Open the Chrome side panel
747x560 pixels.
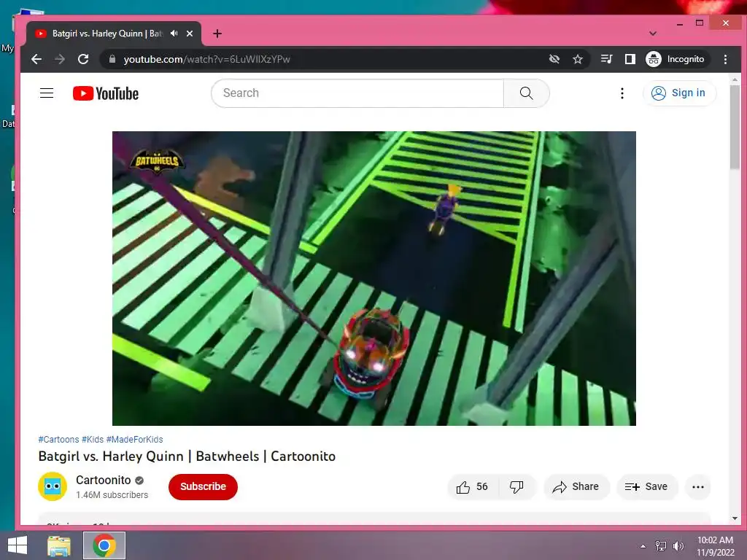(x=630, y=59)
